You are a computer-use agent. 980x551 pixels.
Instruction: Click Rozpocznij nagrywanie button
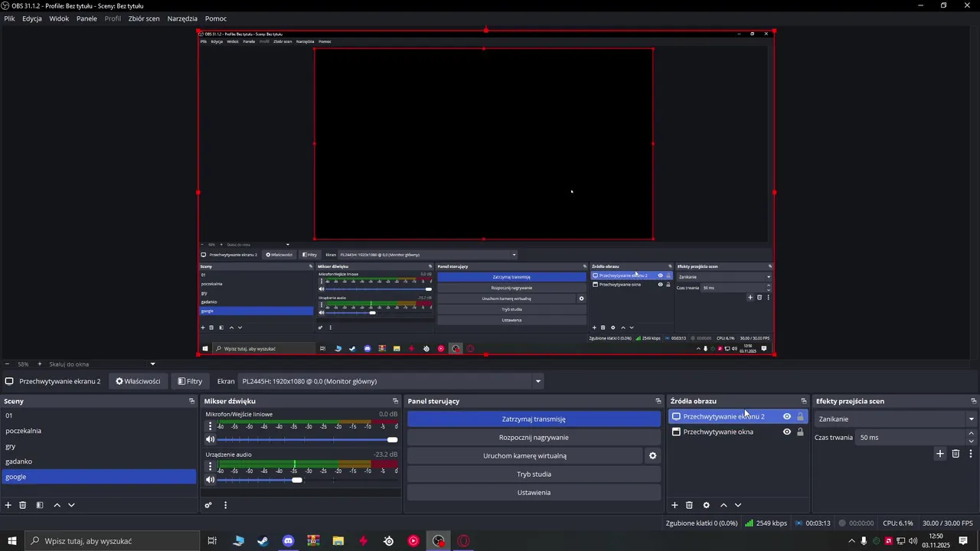534,437
